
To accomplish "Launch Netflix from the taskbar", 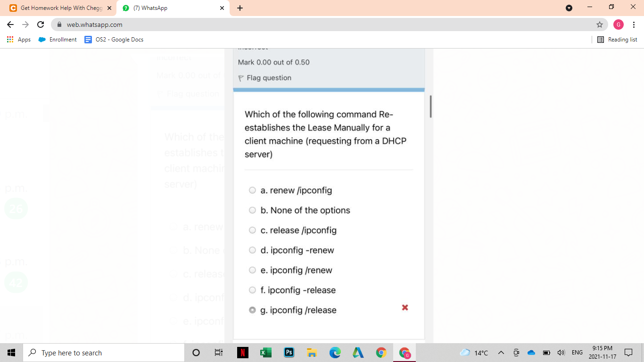I will pyautogui.click(x=242, y=353).
